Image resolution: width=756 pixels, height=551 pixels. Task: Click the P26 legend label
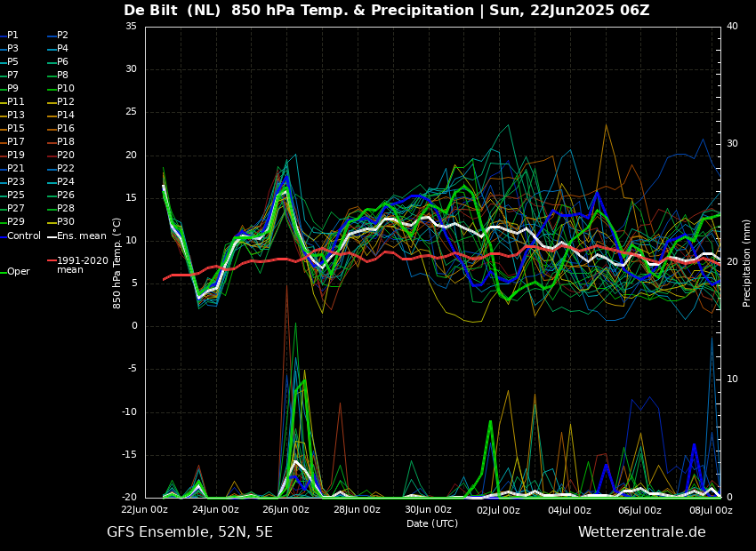tap(60, 195)
